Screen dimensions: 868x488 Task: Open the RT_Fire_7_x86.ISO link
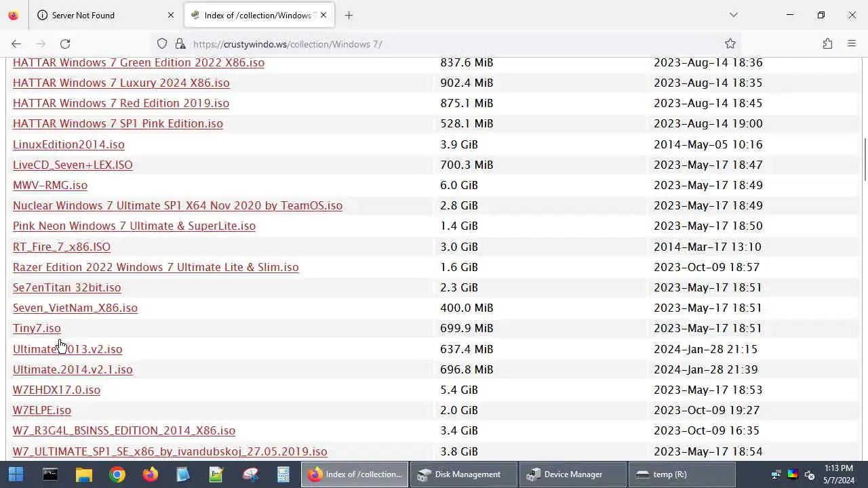62,247
